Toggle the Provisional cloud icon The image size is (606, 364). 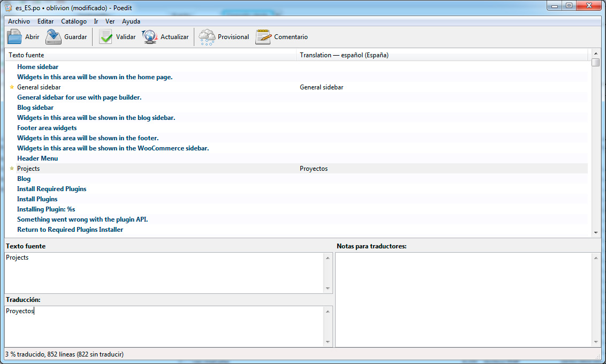(x=207, y=37)
